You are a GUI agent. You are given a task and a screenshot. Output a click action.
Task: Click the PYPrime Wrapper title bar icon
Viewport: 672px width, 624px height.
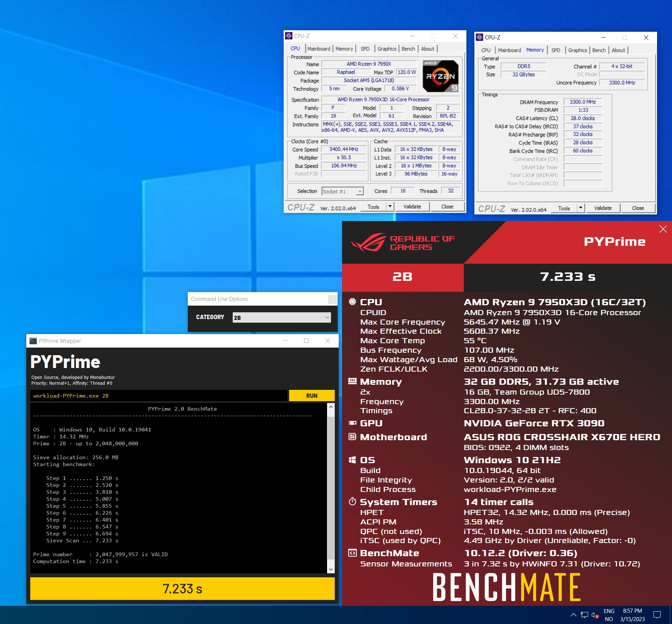tap(33, 341)
